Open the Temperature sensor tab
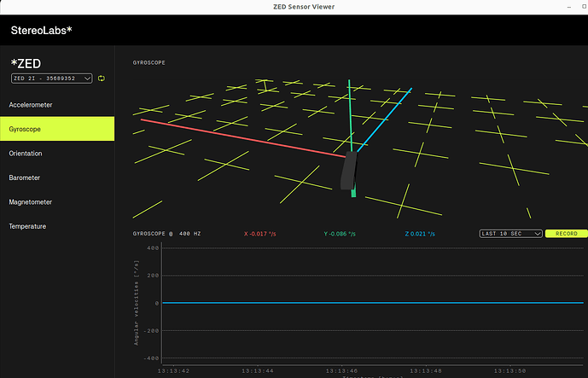Image resolution: width=588 pixels, height=378 pixels. pyautogui.click(x=27, y=226)
